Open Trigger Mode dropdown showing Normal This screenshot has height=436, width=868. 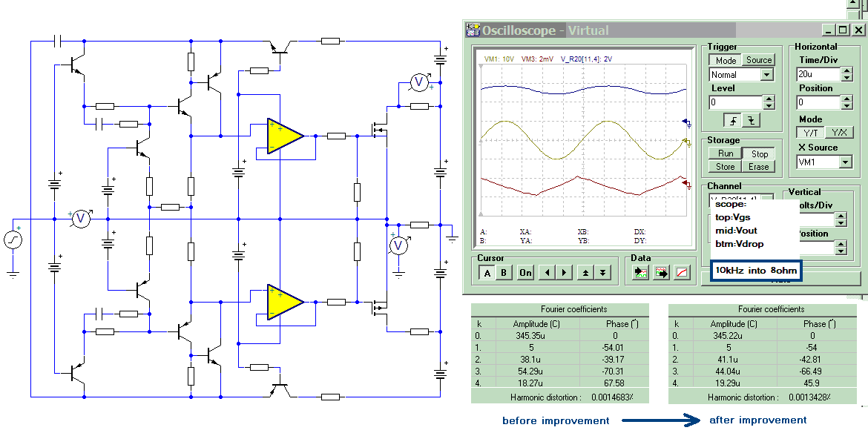(766, 75)
